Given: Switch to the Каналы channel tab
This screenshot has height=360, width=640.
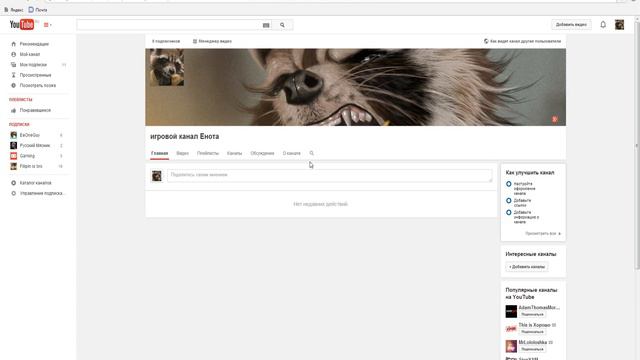Looking at the screenshot, I should point(234,153).
